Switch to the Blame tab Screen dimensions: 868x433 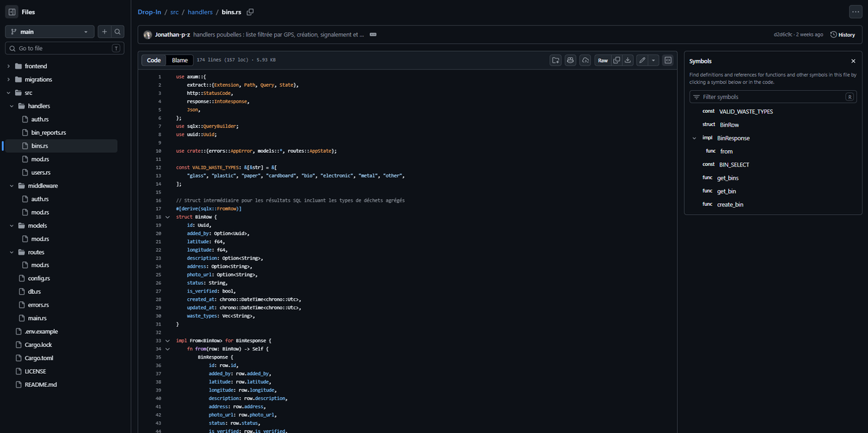179,60
